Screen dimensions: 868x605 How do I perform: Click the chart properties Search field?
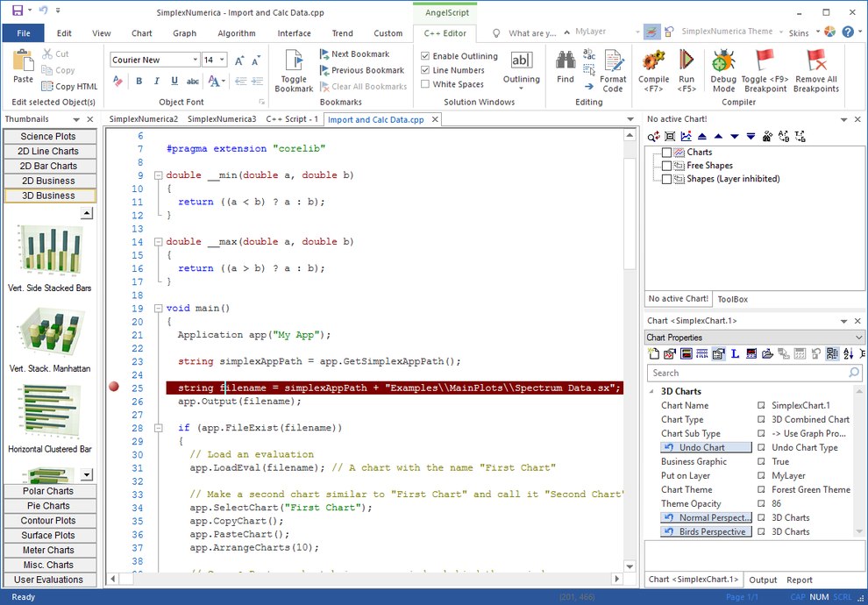(755, 373)
